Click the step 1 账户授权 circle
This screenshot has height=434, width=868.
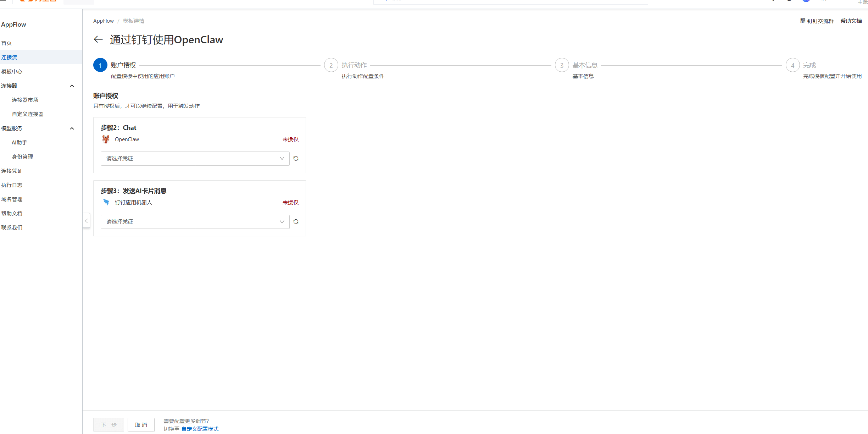coord(100,65)
